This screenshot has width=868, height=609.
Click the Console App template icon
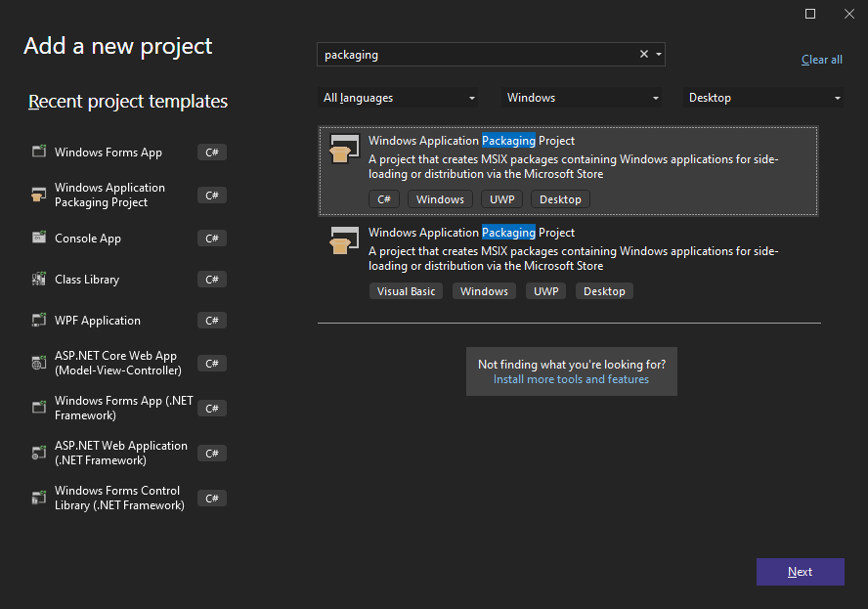coord(39,238)
